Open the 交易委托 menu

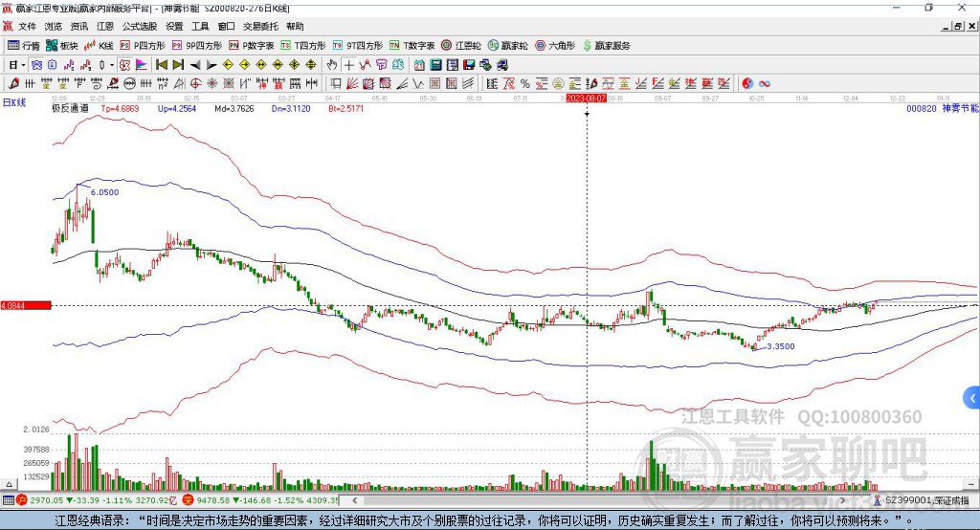tap(260, 26)
